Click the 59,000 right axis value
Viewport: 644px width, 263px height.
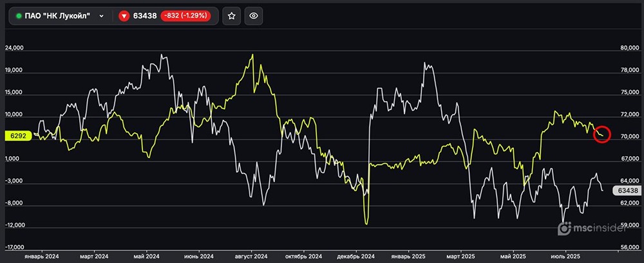tap(629, 225)
